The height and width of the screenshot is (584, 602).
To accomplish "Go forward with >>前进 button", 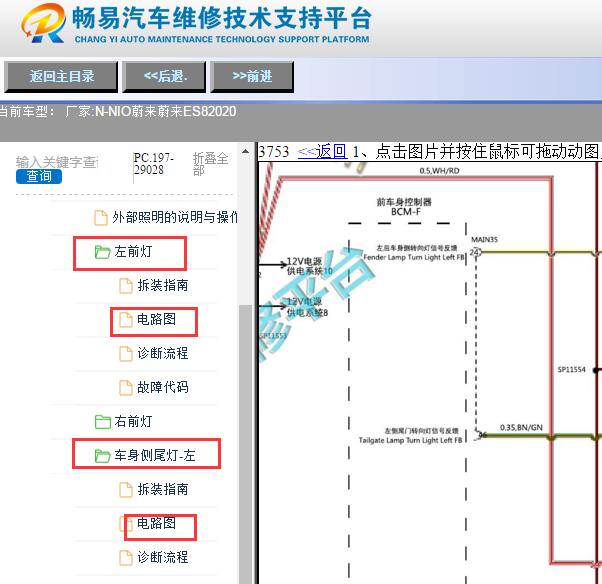I will (x=252, y=76).
